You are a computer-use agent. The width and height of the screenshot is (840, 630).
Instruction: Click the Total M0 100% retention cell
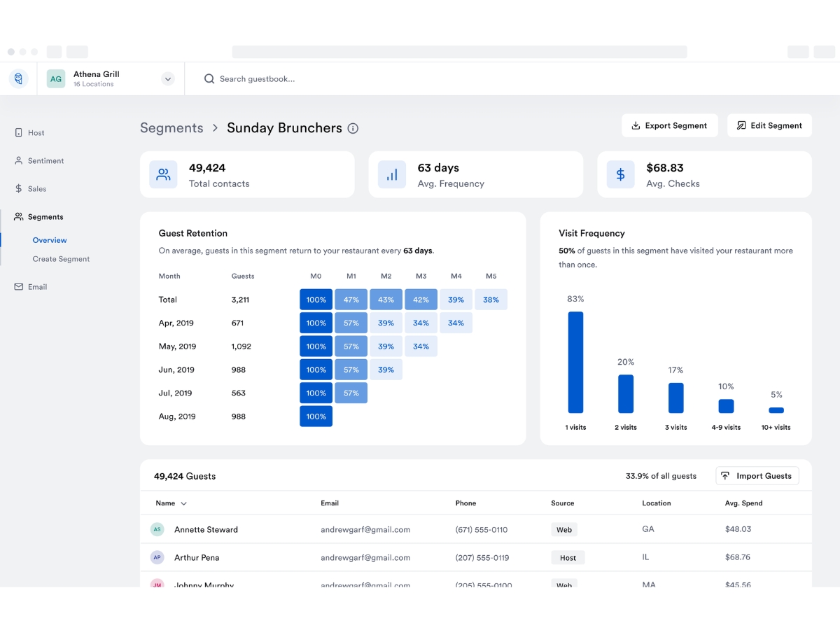pyautogui.click(x=316, y=300)
